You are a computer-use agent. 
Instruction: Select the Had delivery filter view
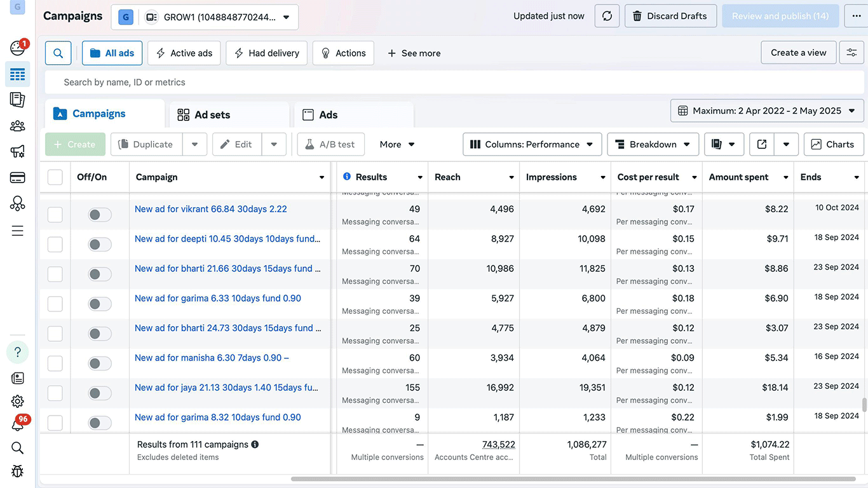point(267,53)
